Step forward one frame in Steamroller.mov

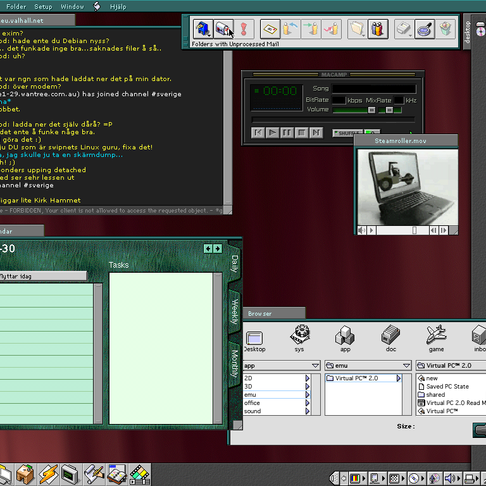[x=443, y=230]
